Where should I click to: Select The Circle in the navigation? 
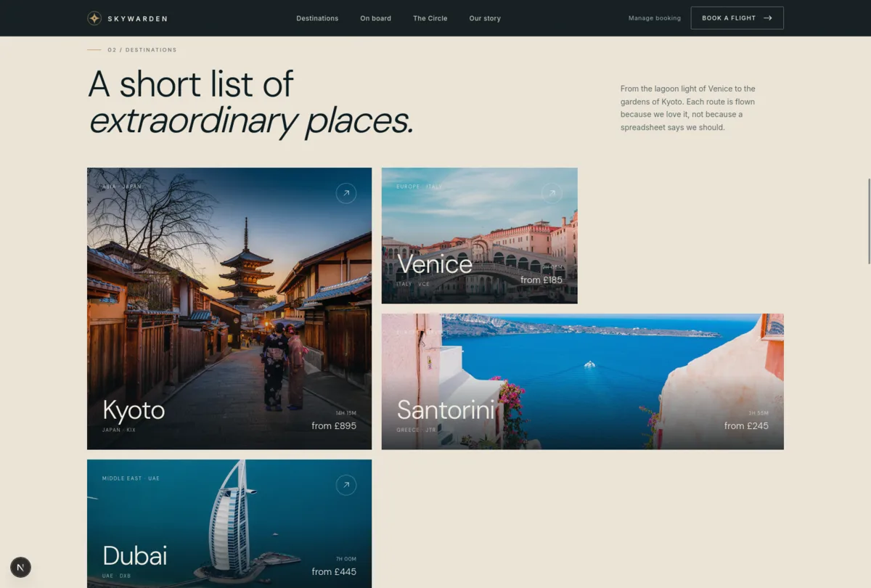tap(430, 18)
